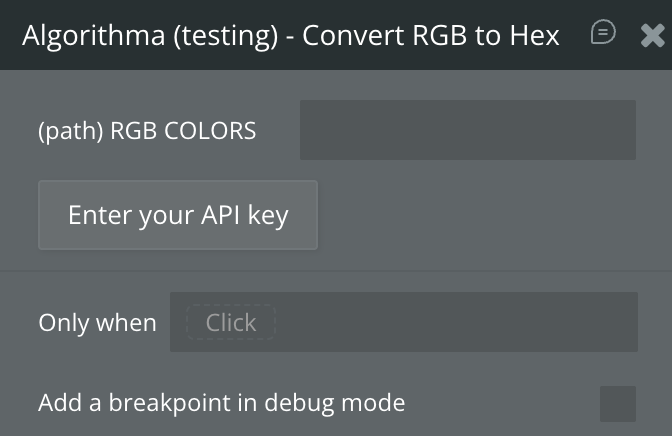This screenshot has width=672, height=436.
Task: Enable the breakpoint in debug mode checkbox
Action: [617, 404]
